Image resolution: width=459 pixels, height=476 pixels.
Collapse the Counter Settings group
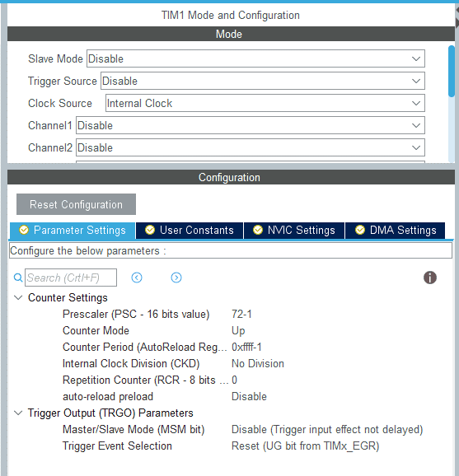click(18, 298)
